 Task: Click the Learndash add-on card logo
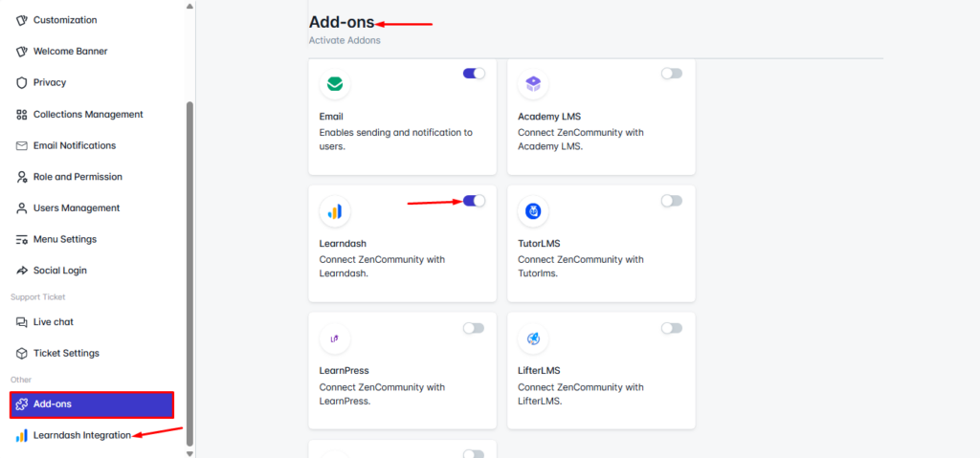(x=335, y=211)
